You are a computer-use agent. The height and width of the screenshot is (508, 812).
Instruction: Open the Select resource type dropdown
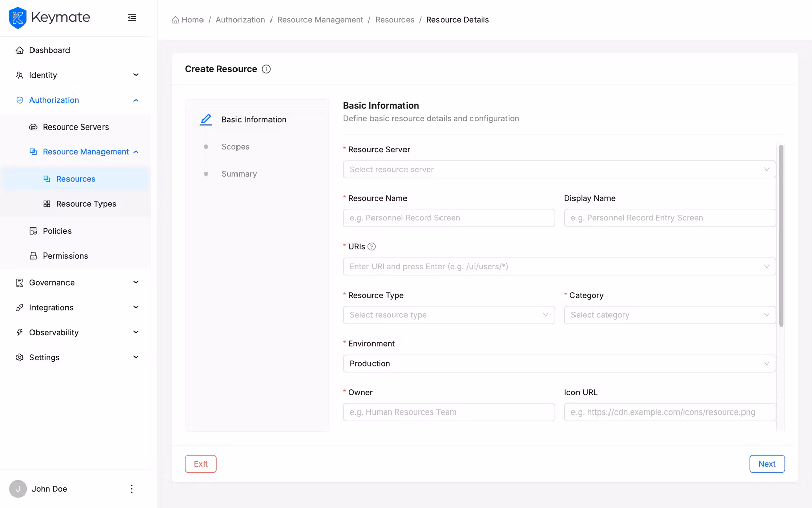(449, 315)
